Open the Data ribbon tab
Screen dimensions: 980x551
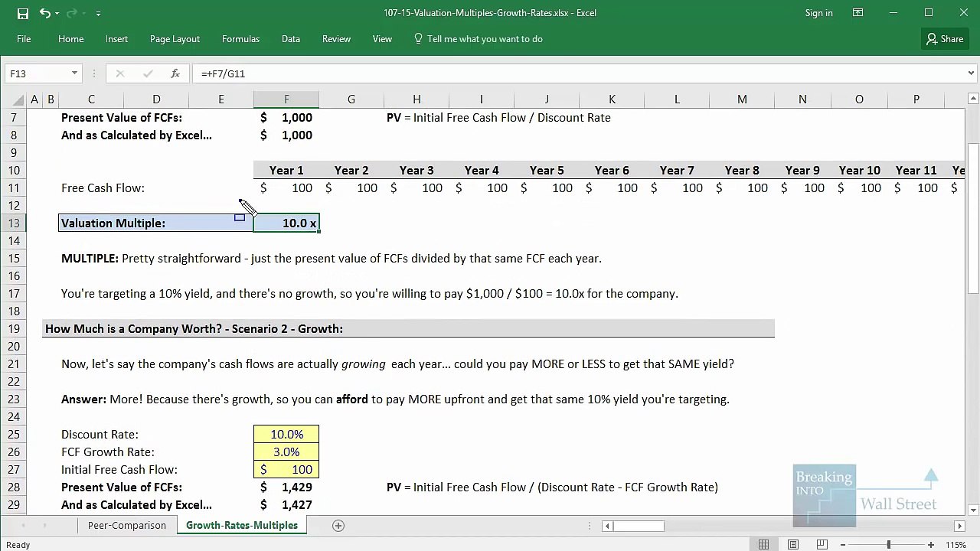(x=291, y=39)
